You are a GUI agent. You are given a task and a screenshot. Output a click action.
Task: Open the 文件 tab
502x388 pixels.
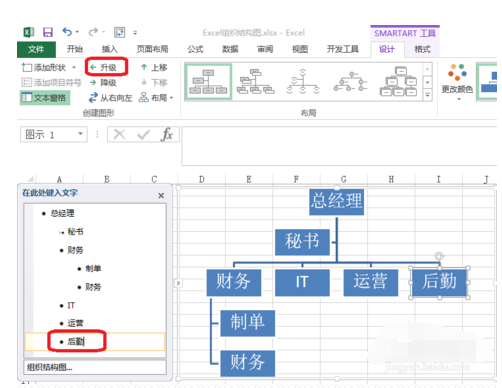click(36, 49)
